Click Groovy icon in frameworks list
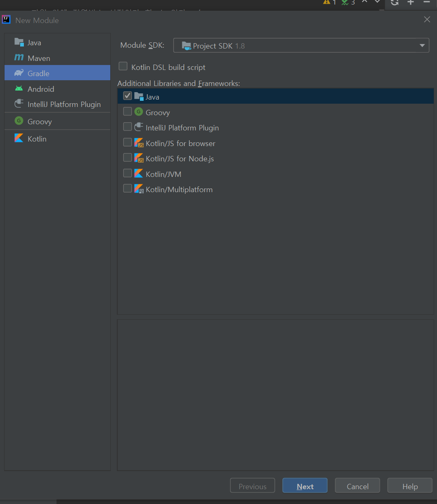 pos(139,111)
